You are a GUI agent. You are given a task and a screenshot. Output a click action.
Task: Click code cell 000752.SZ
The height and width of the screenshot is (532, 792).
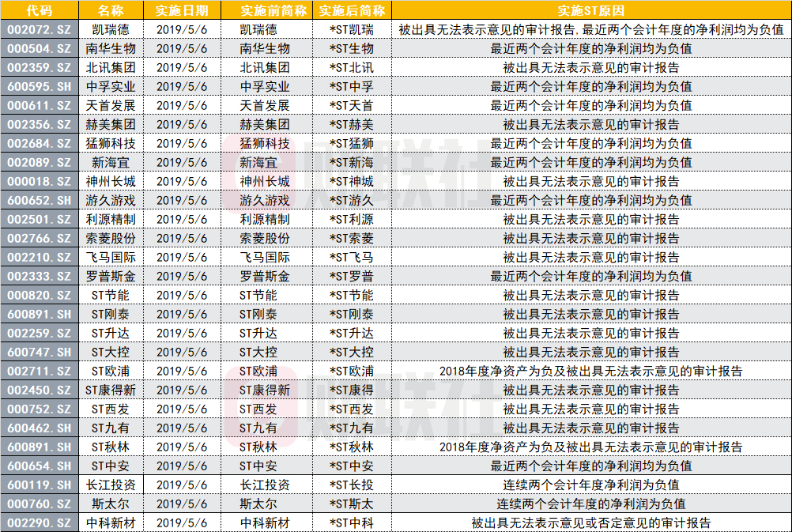pos(40,409)
